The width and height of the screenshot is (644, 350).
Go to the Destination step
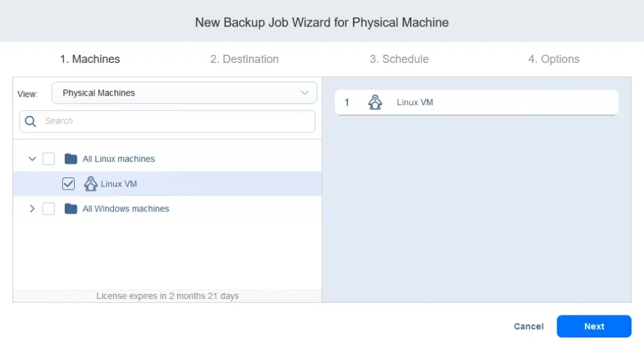click(244, 59)
